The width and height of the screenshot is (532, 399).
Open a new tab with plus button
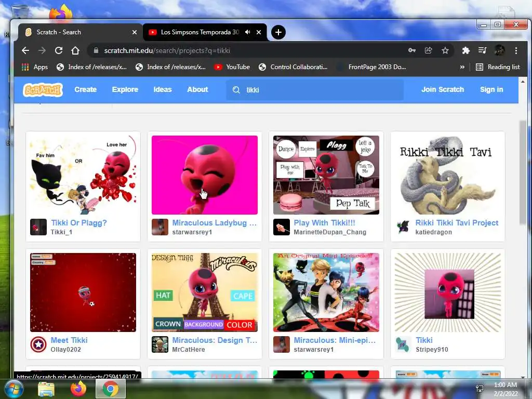(x=278, y=32)
